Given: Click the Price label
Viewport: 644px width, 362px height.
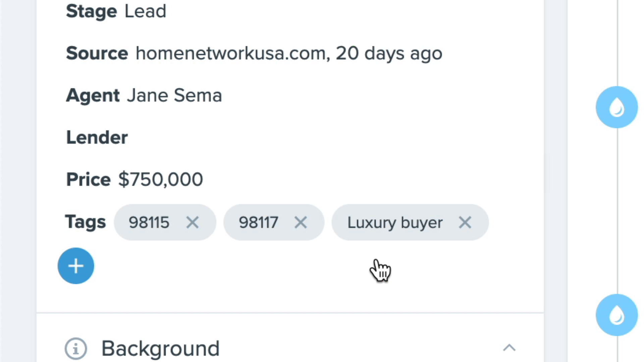Looking at the screenshot, I should pyautogui.click(x=89, y=179).
